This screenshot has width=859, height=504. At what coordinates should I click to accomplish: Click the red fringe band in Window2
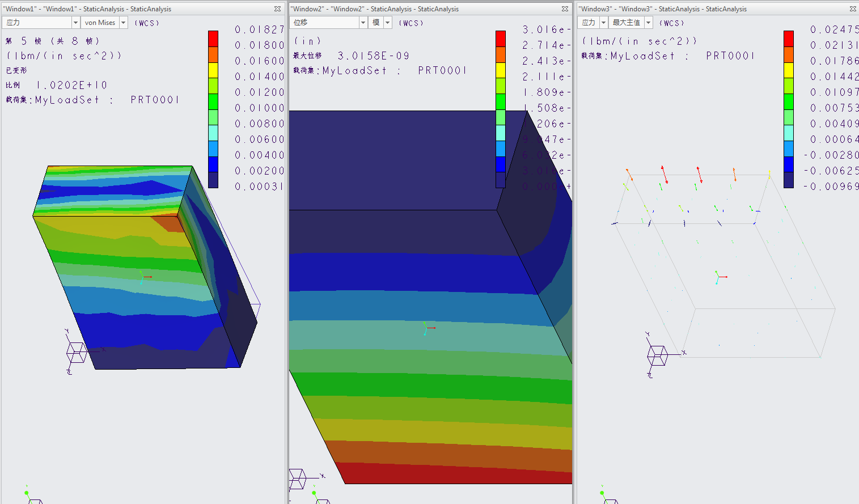[x=454, y=473]
